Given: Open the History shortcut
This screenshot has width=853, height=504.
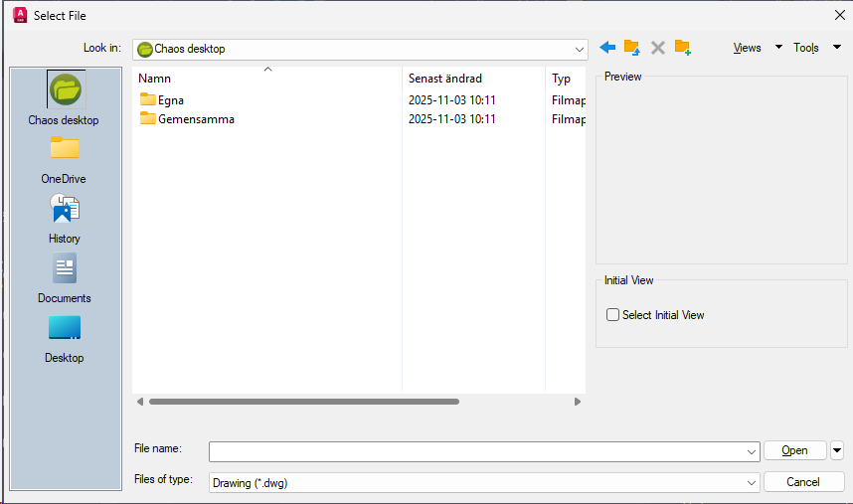Looking at the screenshot, I should coord(64,219).
